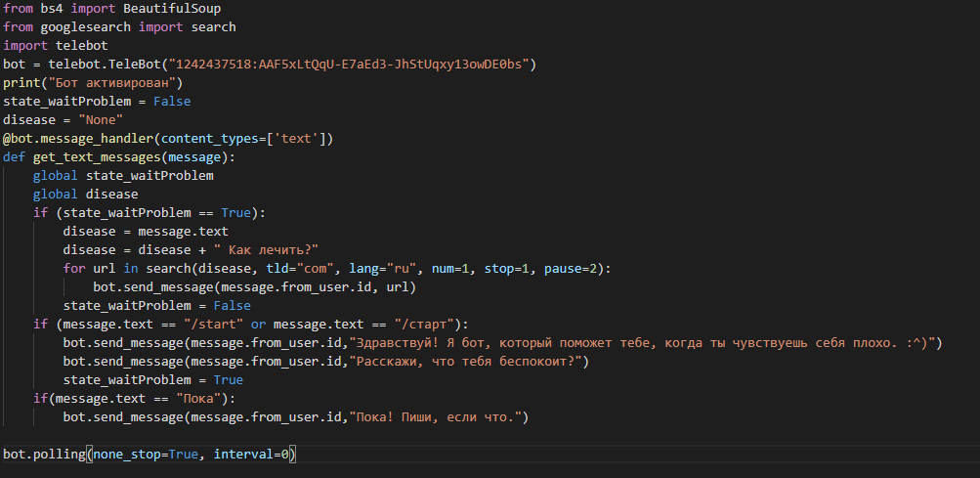Image resolution: width=980 pixels, height=478 pixels.
Task: Click the 'disease = message.text' line
Action: pyautogui.click(x=146, y=232)
